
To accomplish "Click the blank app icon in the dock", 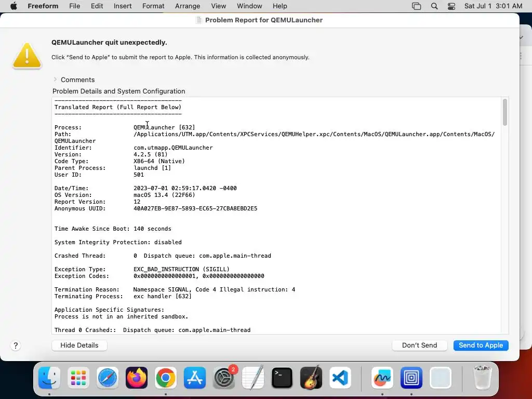I will click(441, 378).
